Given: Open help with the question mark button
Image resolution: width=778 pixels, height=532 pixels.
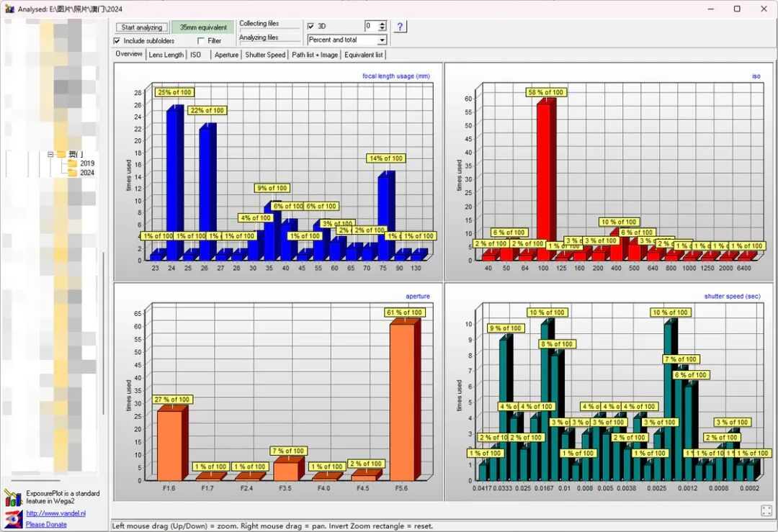Looking at the screenshot, I should click(x=400, y=27).
